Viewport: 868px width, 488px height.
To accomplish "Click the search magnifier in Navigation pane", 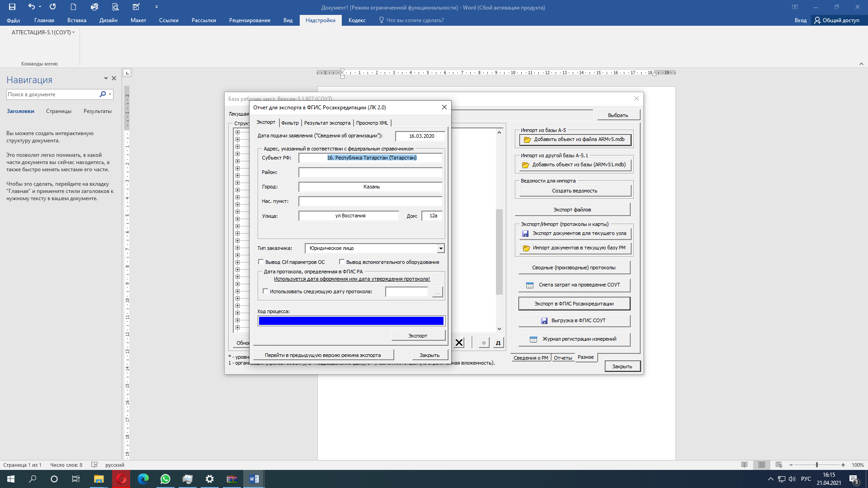I will pyautogui.click(x=103, y=94).
